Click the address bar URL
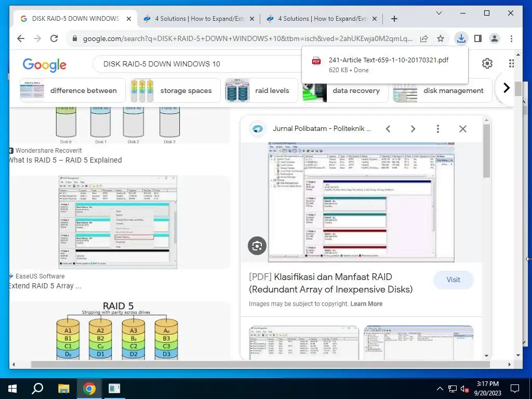The width and height of the screenshot is (532, 399). [248, 38]
